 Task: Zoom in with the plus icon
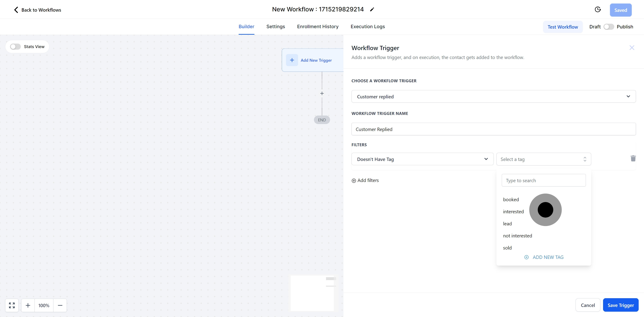point(28,305)
